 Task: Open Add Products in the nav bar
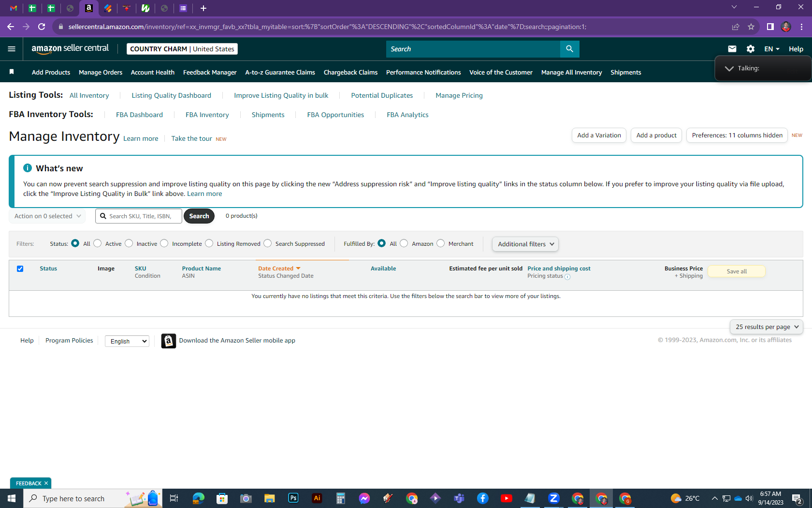[x=51, y=72]
